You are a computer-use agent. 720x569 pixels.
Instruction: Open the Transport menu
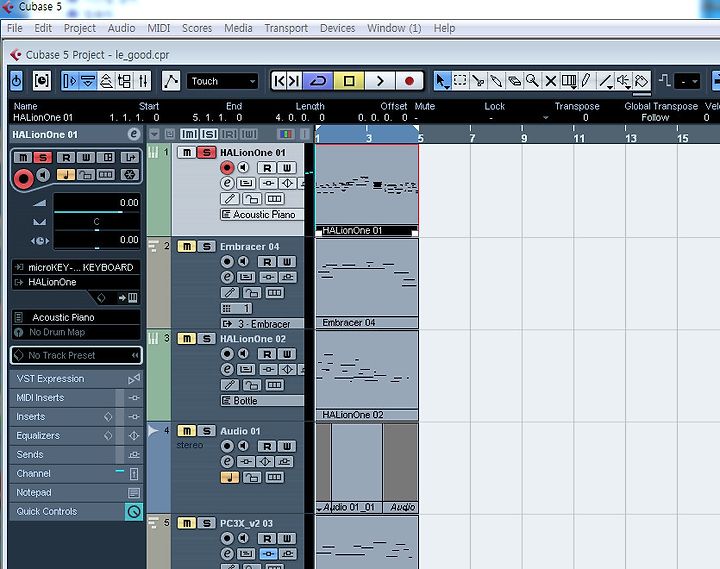click(286, 28)
